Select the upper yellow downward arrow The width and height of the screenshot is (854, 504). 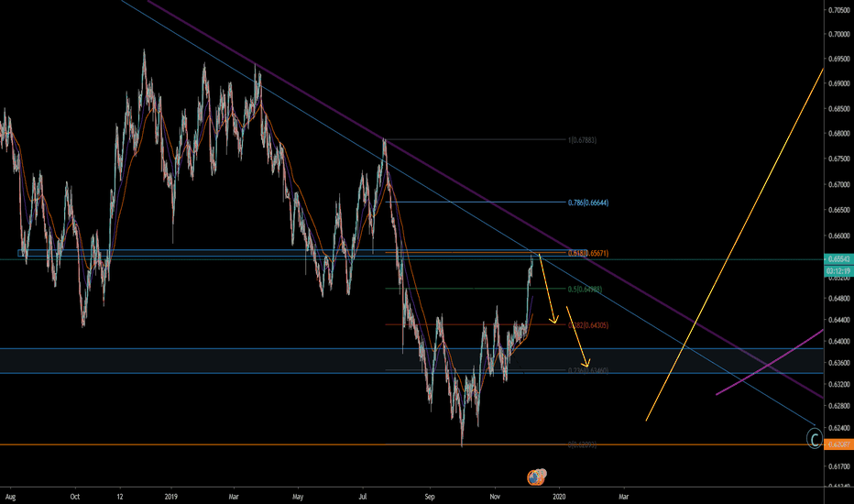click(548, 290)
